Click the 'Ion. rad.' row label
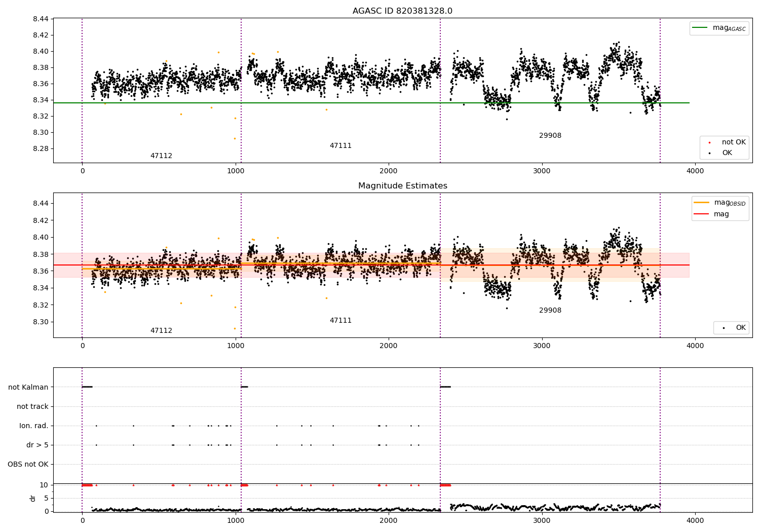Screen dimensions: 760x532 pyautogui.click(x=34, y=426)
